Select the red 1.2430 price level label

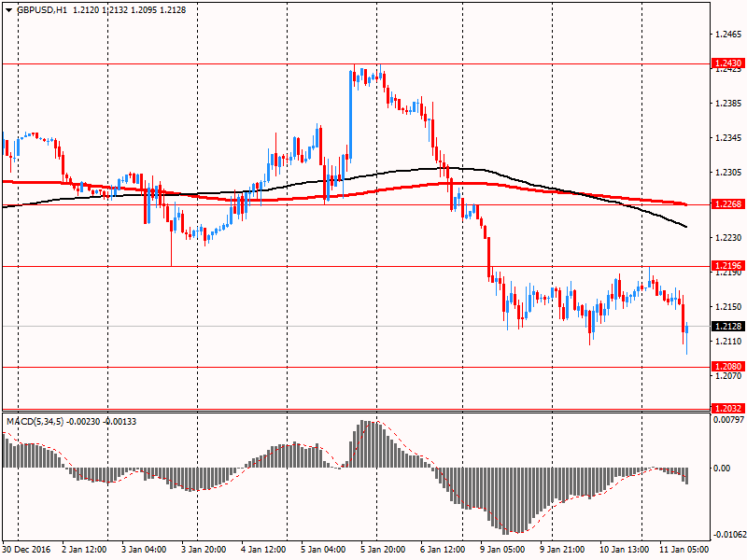[x=727, y=63]
